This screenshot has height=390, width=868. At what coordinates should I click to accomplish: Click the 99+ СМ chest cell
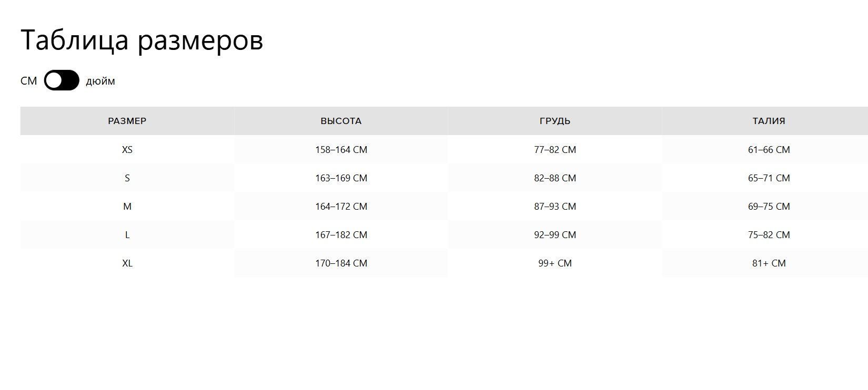click(x=555, y=263)
